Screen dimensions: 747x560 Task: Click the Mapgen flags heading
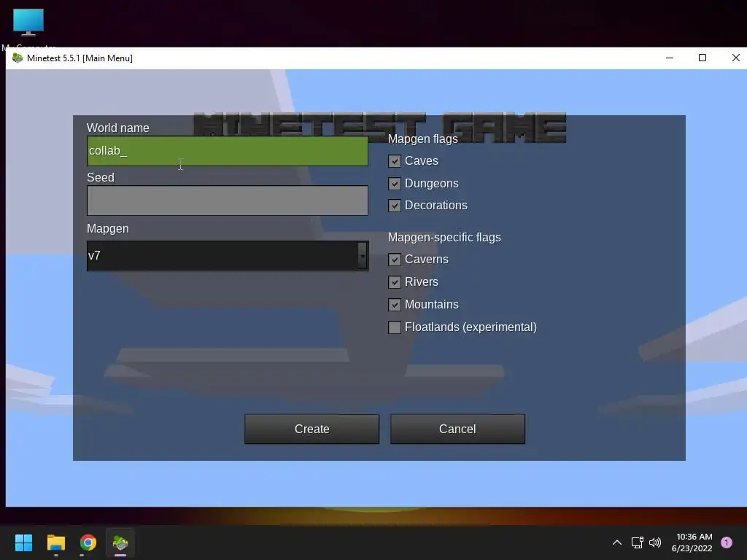coord(423,139)
